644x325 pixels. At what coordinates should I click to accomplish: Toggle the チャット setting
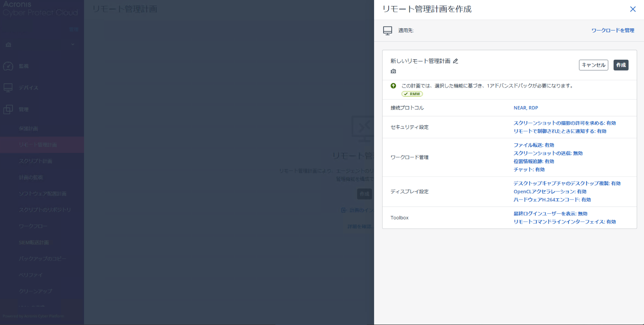(x=529, y=170)
